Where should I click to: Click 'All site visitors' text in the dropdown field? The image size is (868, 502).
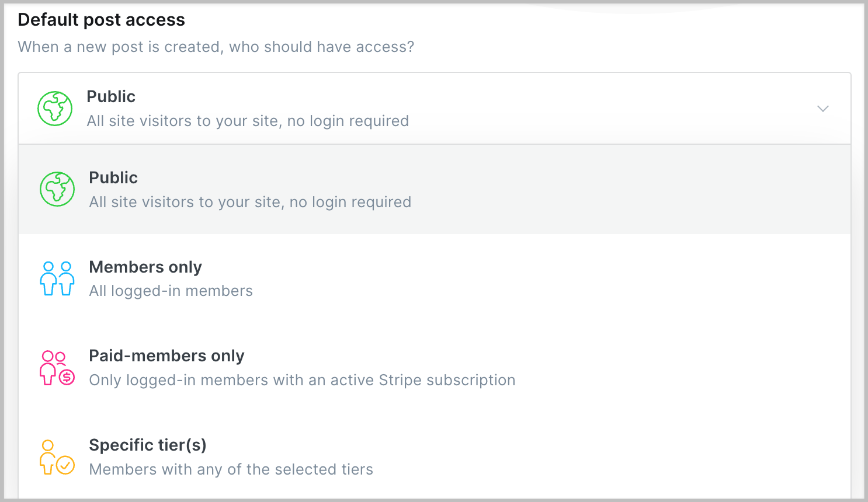pyautogui.click(x=248, y=121)
